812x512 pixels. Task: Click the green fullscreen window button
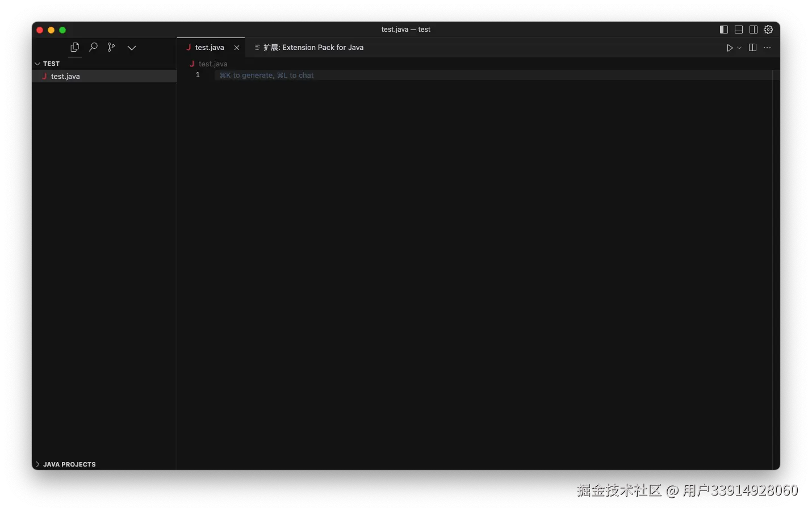[62, 30]
